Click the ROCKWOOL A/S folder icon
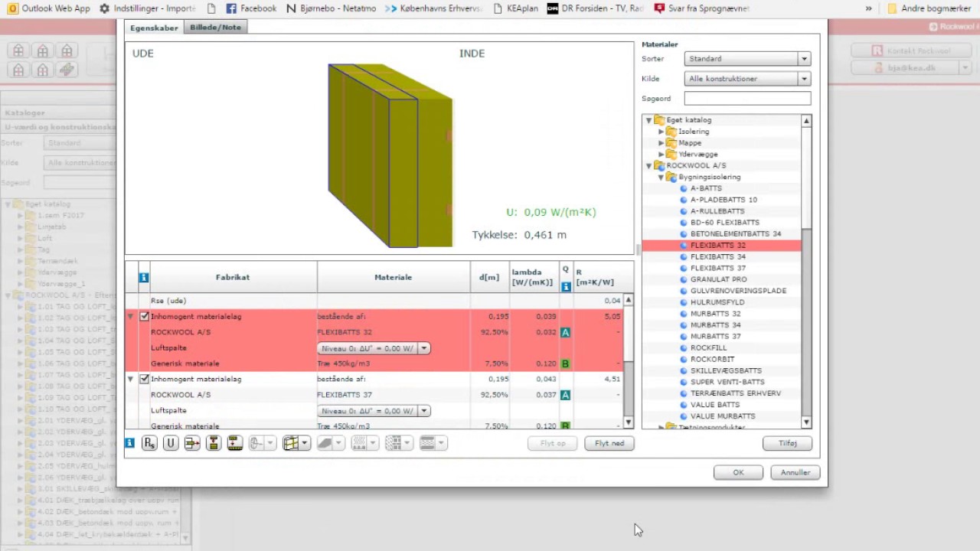The width and height of the screenshot is (980, 551). pyautogui.click(x=659, y=165)
